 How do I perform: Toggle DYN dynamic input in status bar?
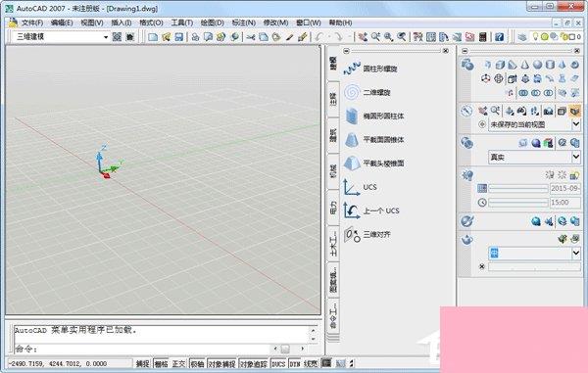[x=295, y=363]
